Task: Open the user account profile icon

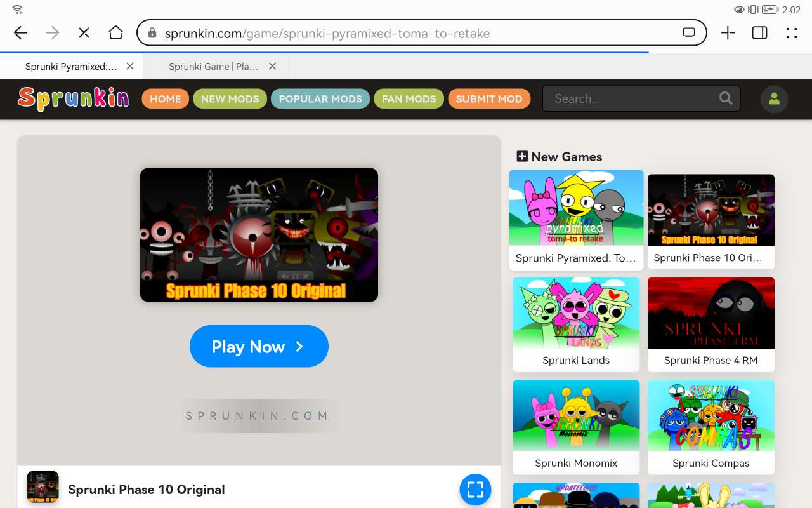Action: (774, 99)
